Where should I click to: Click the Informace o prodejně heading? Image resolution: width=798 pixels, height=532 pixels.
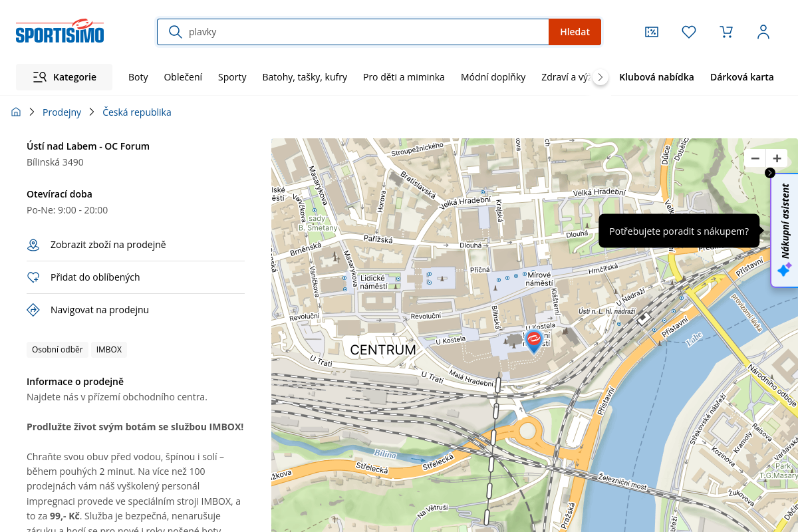(x=75, y=381)
